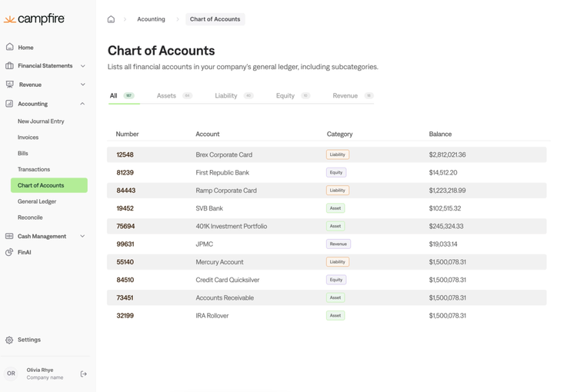This screenshot has width=577, height=392.
Task: Open the Invoices page
Action: [28, 137]
